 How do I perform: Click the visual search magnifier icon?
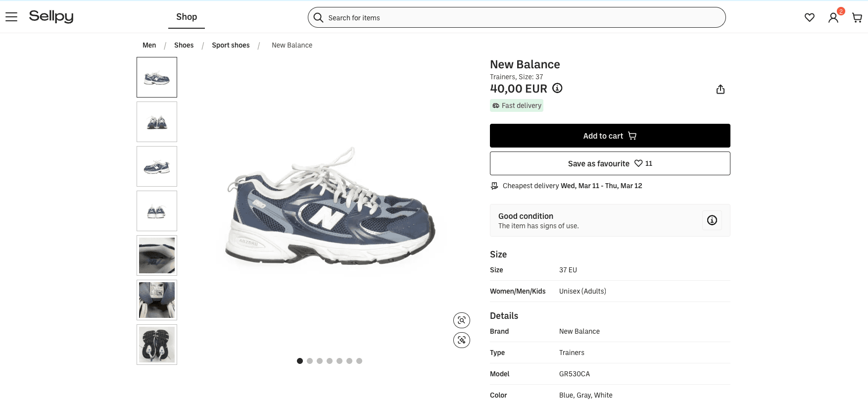pyautogui.click(x=462, y=320)
